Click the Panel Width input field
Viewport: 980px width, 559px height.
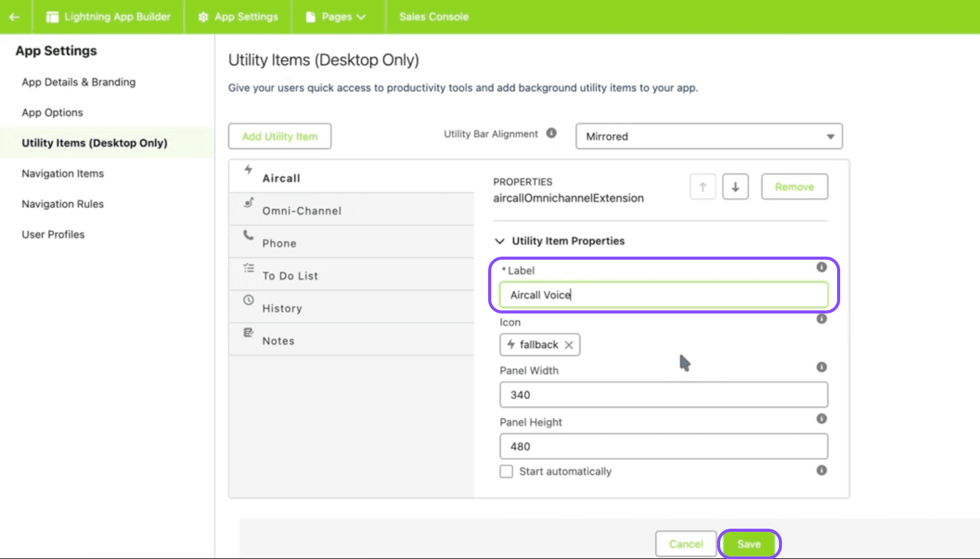click(664, 395)
